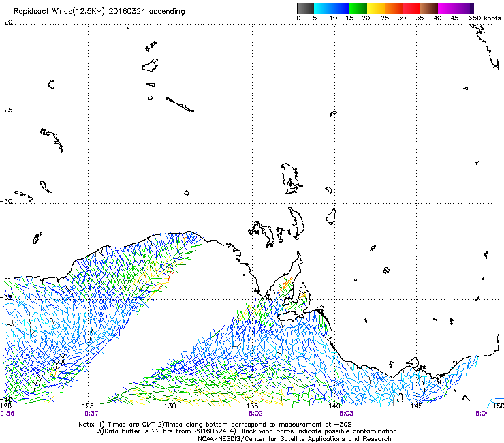Click the '140' longitude axis label

click(x=334, y=406)
